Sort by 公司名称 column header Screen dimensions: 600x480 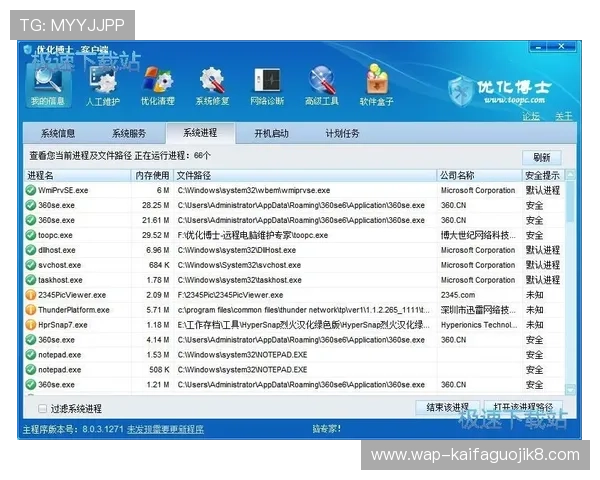479,175
